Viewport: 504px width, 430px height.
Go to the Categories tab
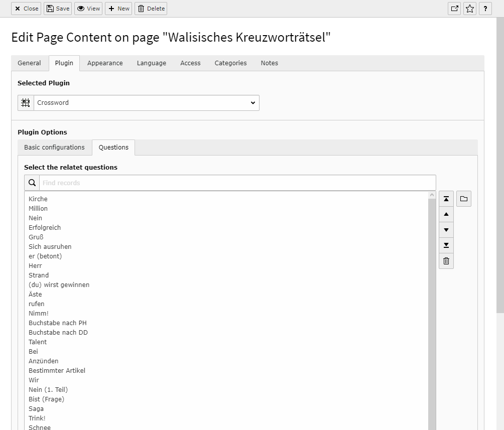pos(231,63)
